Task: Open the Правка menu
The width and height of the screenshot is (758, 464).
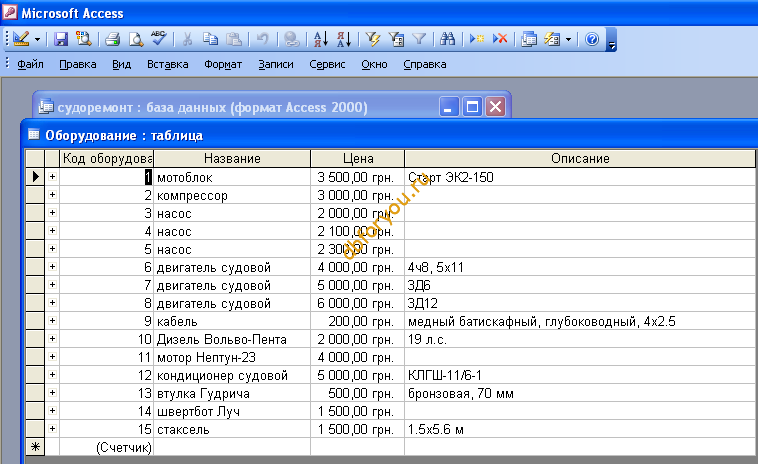Action: [78, 64]
